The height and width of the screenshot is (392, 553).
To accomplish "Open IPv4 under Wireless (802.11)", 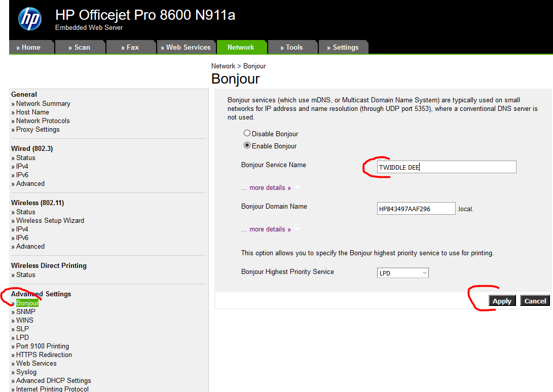I will point(22,229).
